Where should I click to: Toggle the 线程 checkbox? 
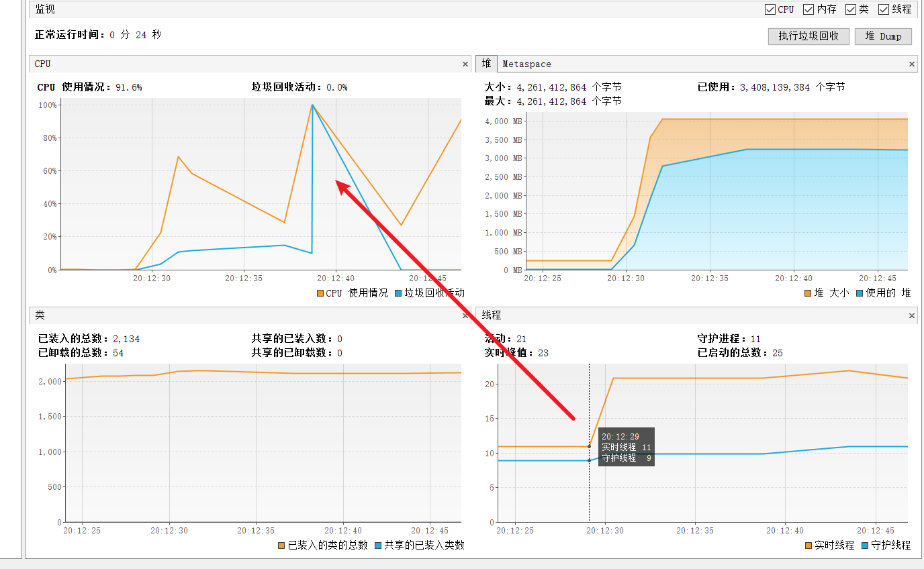884,9
